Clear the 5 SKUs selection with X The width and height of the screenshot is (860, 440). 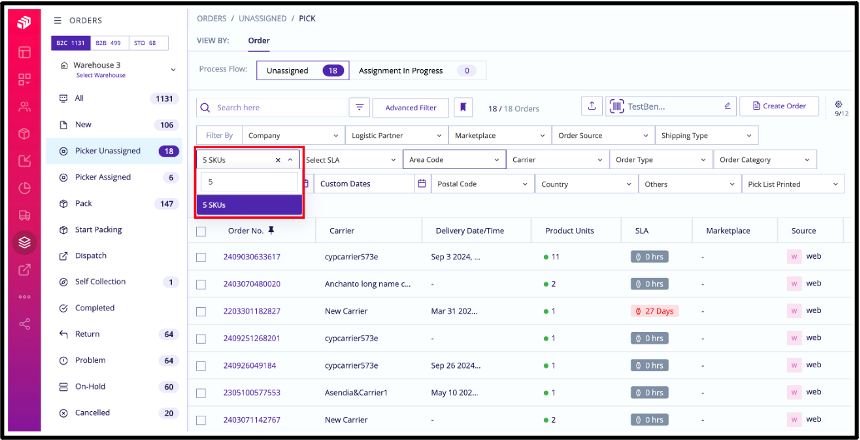pos(278,160)
